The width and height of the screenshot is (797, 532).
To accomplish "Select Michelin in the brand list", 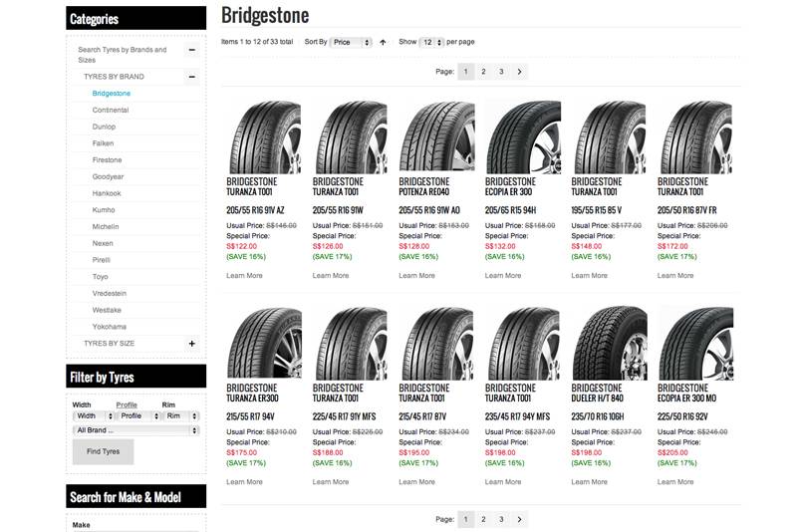I will pos(106,227).
